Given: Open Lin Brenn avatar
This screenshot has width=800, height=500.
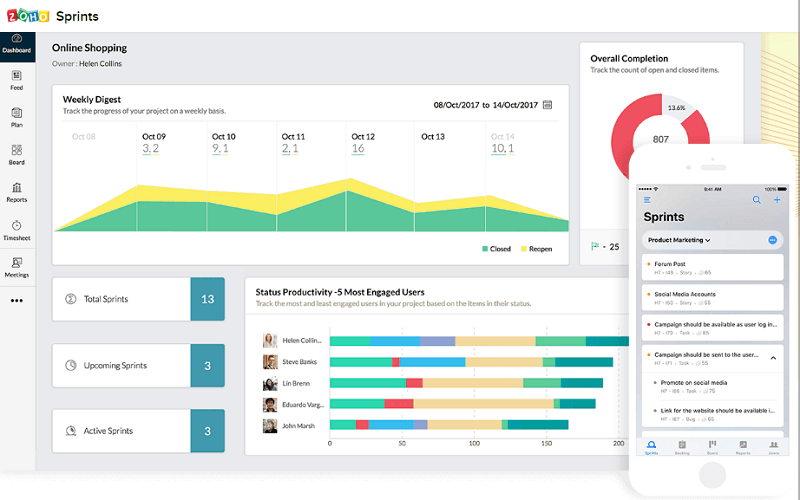Looking at the screenshot, I should [270, 384].
